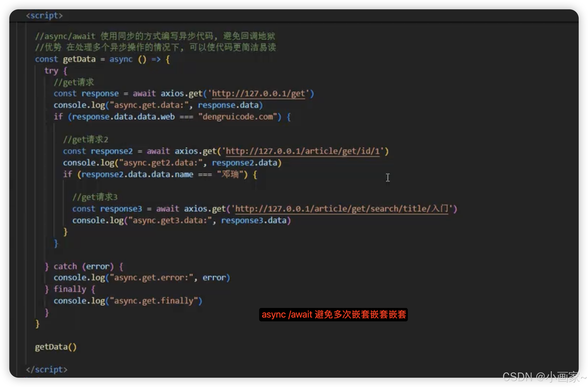Click the 'http://127.0.0.1/get' URL
The image size is (588, 387).
point(258,94)
